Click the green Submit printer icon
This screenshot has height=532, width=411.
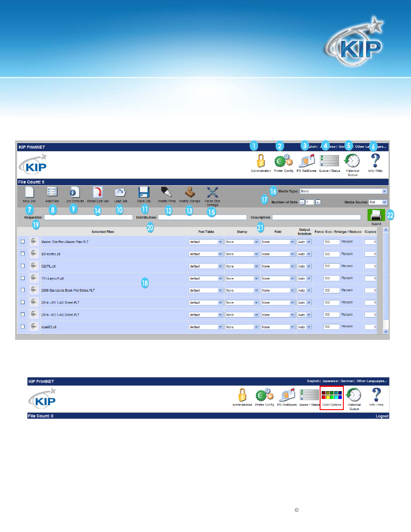click(376, 215)
